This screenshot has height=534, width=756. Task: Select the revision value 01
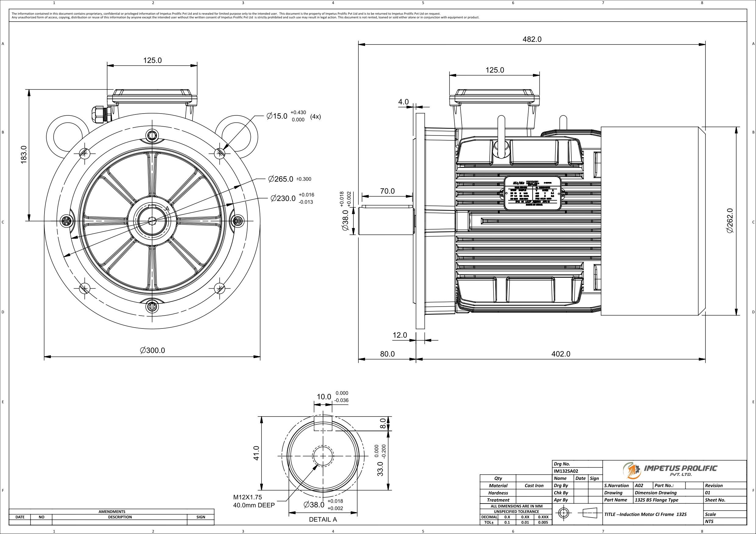pyautogui.click(x=708, y=493)
